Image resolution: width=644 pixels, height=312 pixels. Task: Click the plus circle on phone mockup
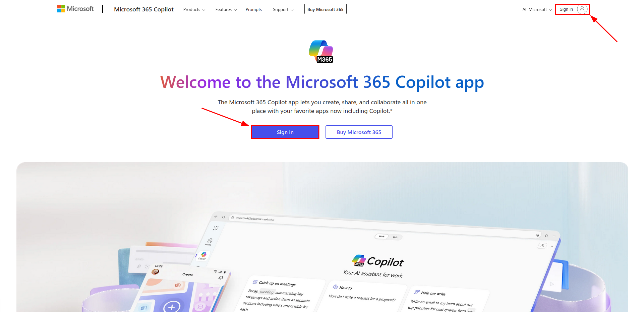point(172,306)
